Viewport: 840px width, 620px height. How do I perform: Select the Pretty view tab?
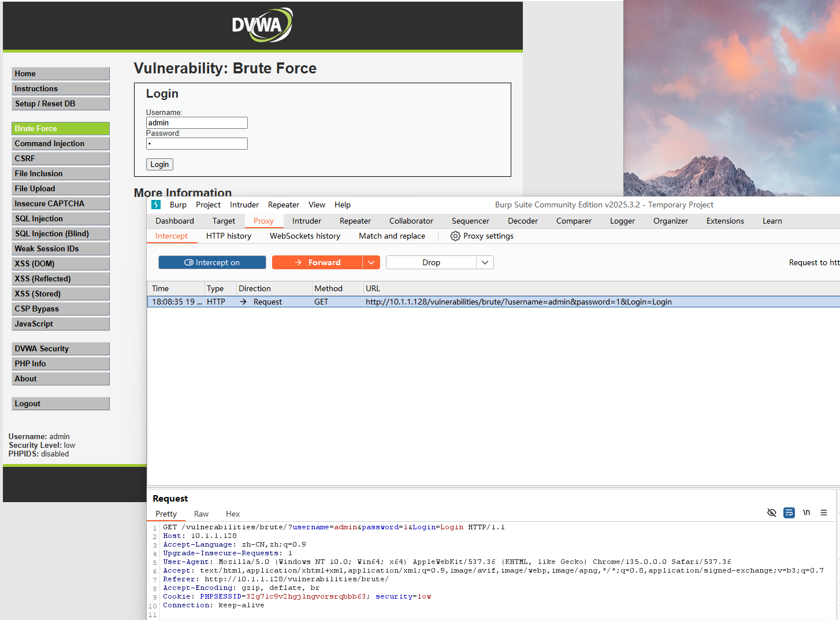[x=166, y=514]
